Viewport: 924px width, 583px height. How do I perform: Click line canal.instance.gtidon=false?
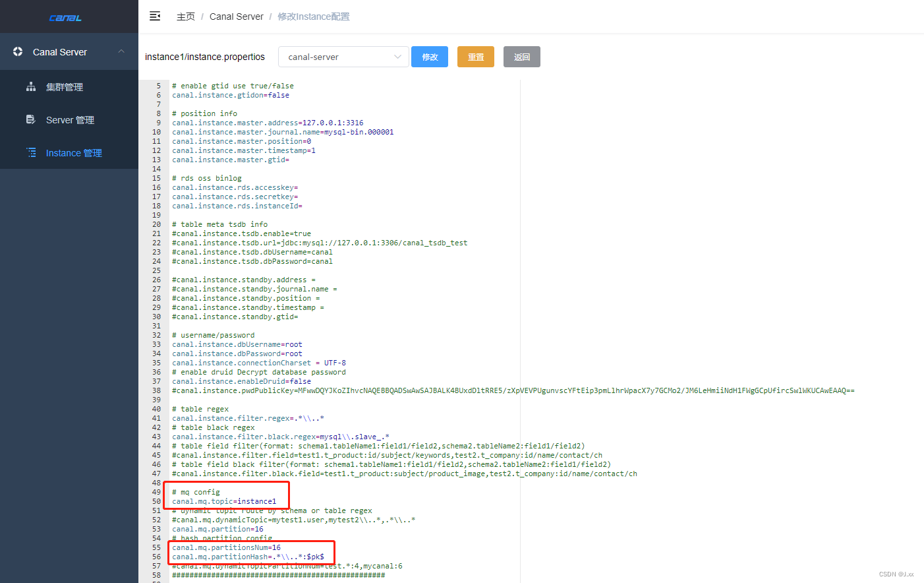(x=231, y=95)
